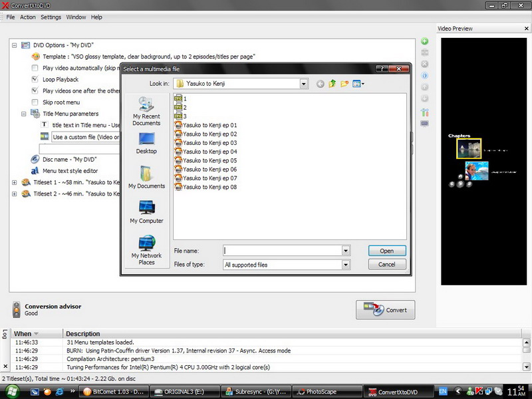532x399 pixels.
Task: Create a new folder in the file dialog
Action: 344,84
